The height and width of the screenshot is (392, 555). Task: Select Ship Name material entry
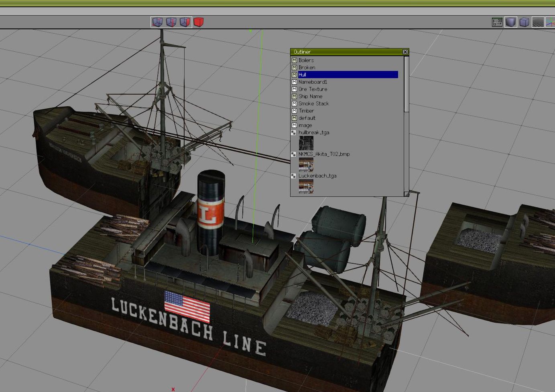[x=310, y=96]
